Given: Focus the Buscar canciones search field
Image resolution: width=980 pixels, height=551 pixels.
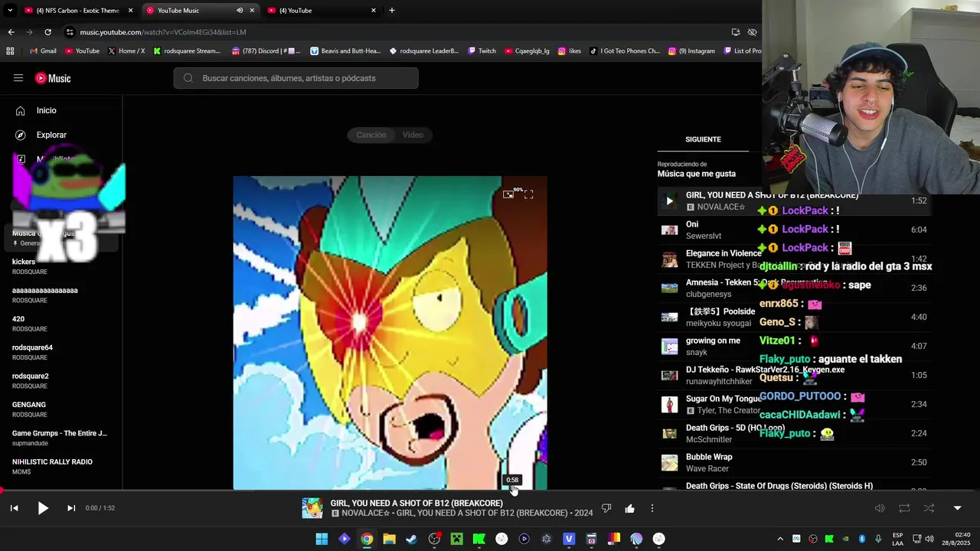Looking at the screenshot, I should click(x=296, y=78).
